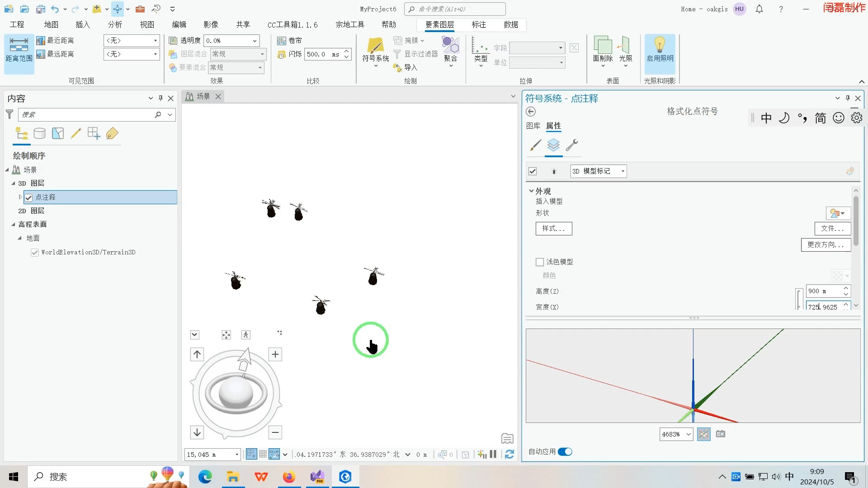Viewport: 868px width, 488px height.
Task: Click the 更改方向 change direction button
Action: pyautogui.click(x=826, y=245)
